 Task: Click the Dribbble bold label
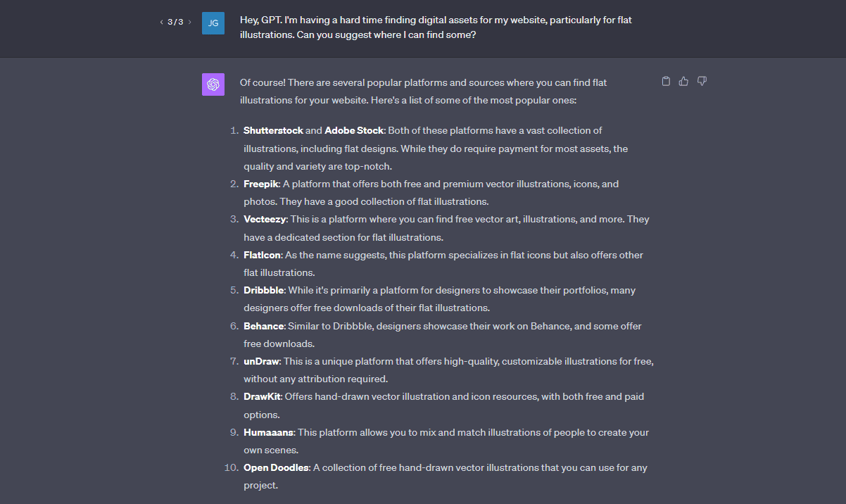(264, 290)
